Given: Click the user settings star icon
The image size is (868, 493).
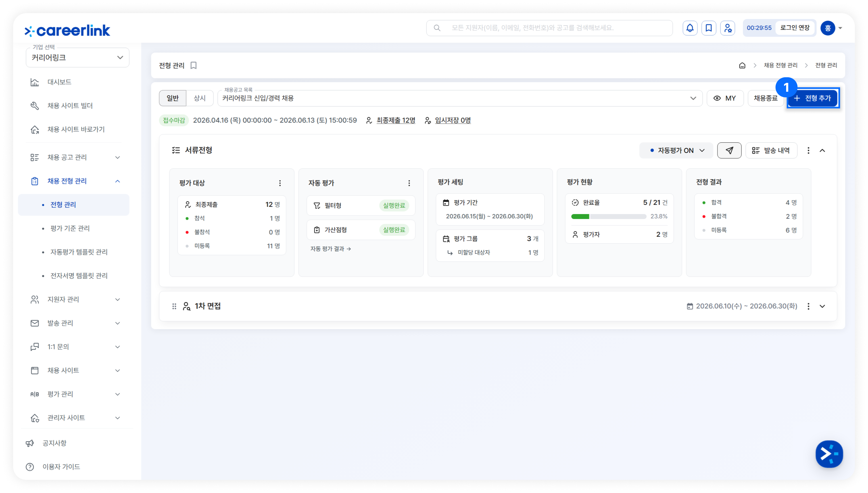Looking at the screenshot, I should click(728, 28).
